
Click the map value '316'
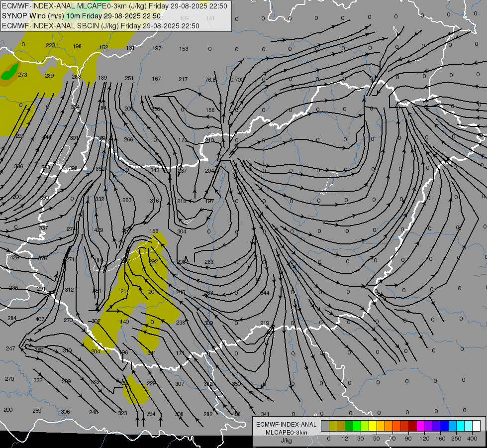tap(154, 201)
